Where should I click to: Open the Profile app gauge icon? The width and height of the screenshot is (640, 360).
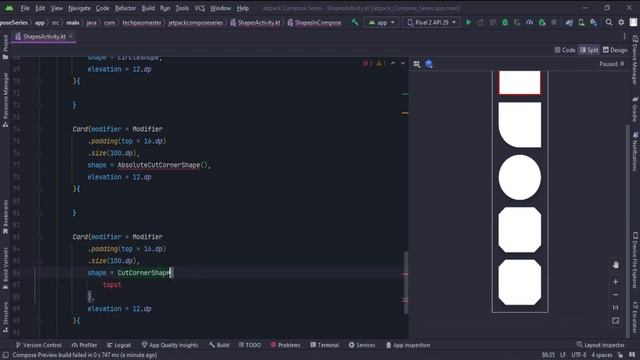[x=529, y=22]
